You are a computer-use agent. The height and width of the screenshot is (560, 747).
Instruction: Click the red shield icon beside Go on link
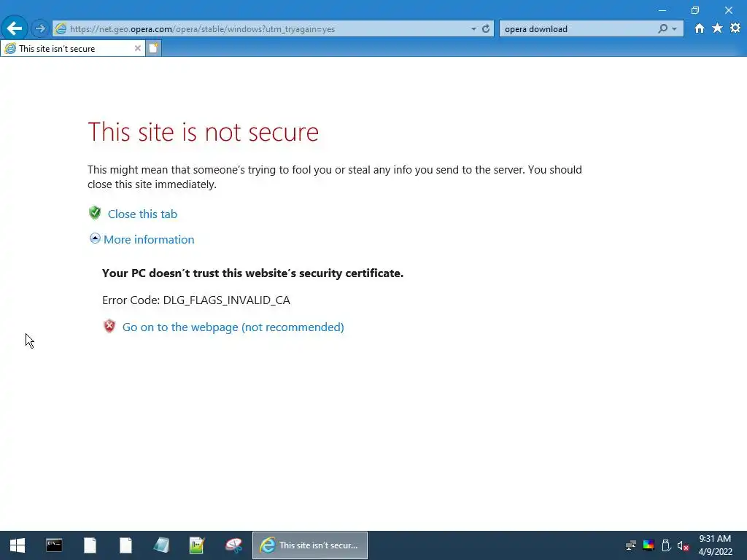[x=109, y=326]
